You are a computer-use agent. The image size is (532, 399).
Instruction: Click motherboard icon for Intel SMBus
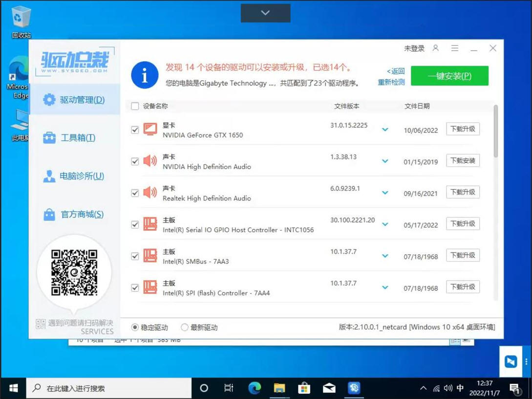[150, 256]
